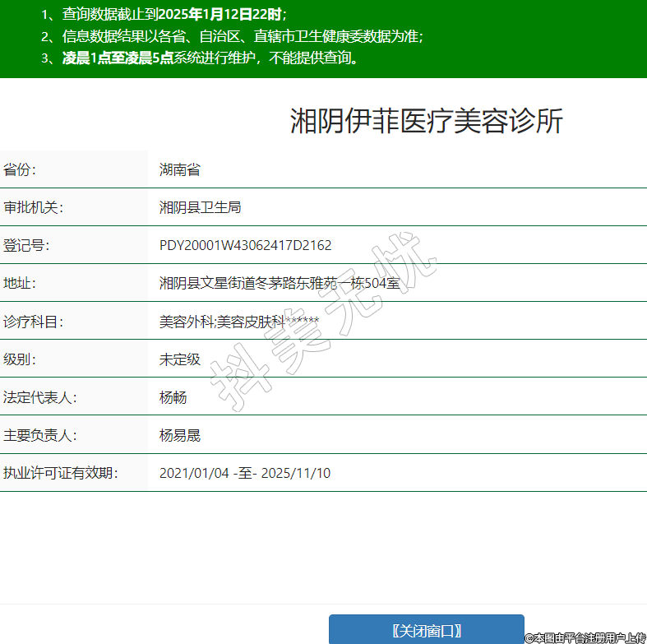Select the main responsible person 杨易晟
Viewport: 647px width, 644px height.
click(x=180, y=435)
